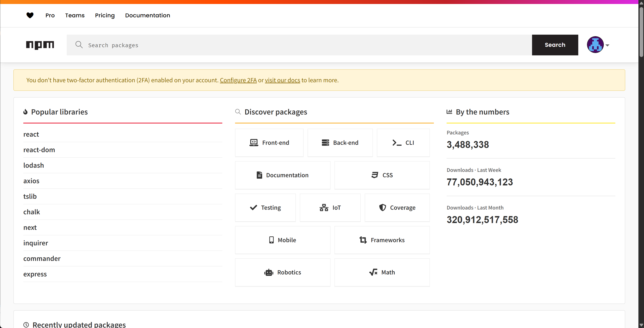Click the Testing checkmark icon
The height and width of the screenshot is (328, 644).
[254, 208]
